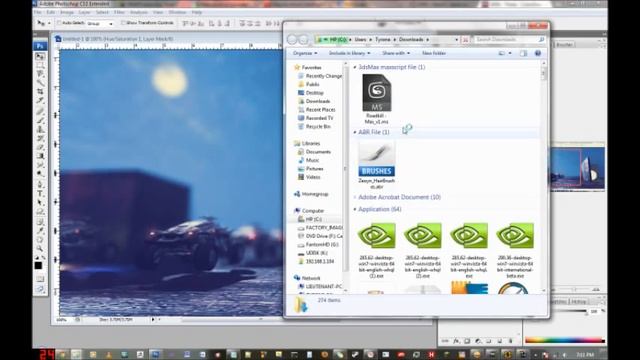The height and width of the screenshot is (360, 640).
Task: Click the Search Downloads field
Action: tap(510, 40)
